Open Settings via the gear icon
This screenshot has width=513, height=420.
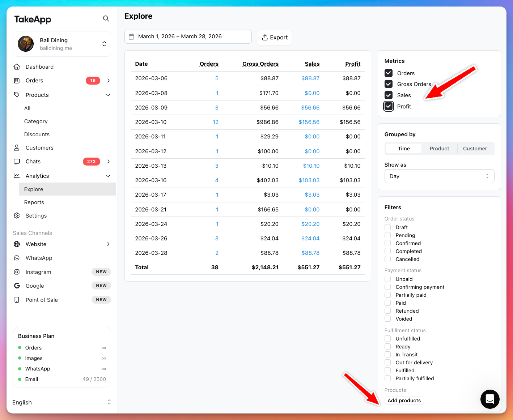click(17, 216)
